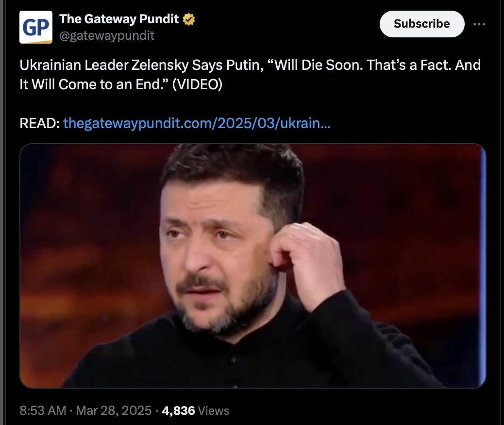
Task: Click the blue strip at the video's right edge
Action: (483, 266)
